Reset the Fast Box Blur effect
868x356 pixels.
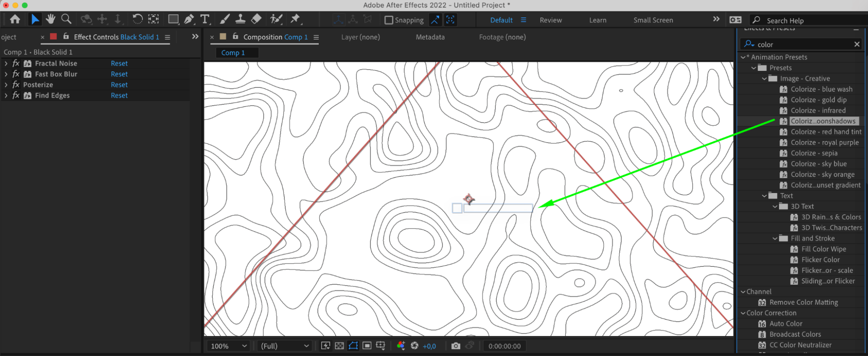[x=119, y=74]
